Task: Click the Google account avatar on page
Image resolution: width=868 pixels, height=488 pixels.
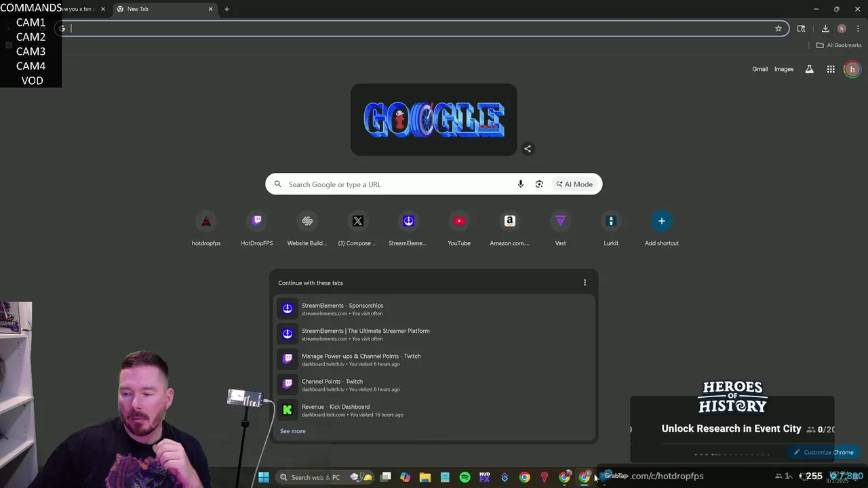Action: tap(852, 69)
